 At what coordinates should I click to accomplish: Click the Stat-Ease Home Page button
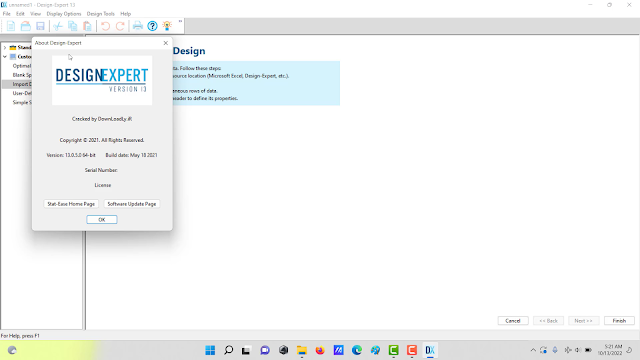[x=71, y=204]
